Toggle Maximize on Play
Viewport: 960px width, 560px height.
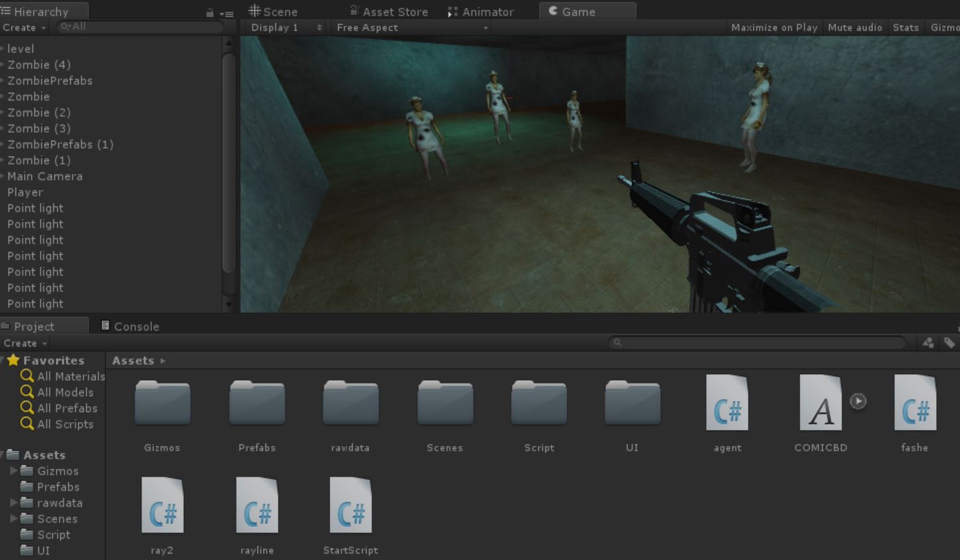point(774,27)
